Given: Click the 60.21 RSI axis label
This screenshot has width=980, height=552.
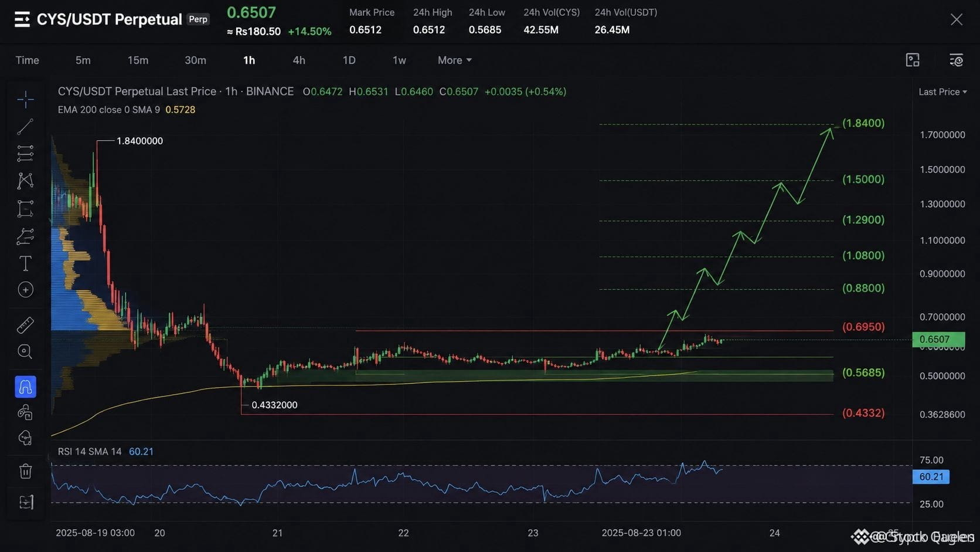Looking at the screenshot, I should [931, 477].
